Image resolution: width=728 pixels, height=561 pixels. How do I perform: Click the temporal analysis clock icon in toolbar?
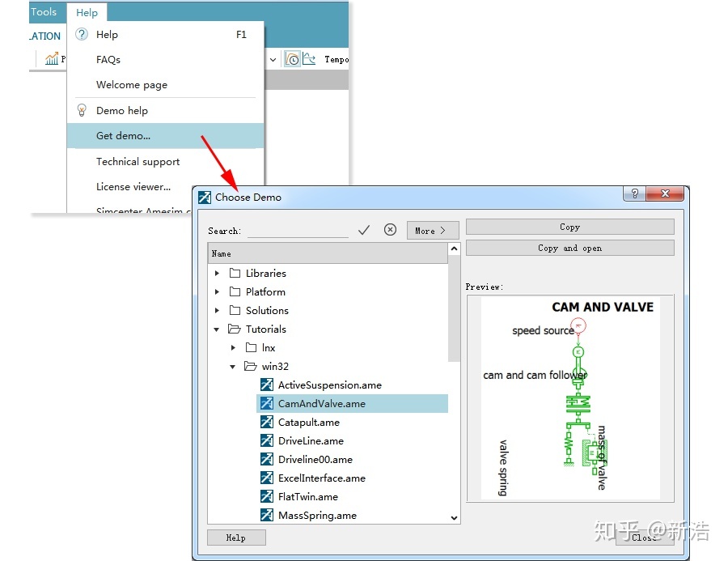pos(292,59)
